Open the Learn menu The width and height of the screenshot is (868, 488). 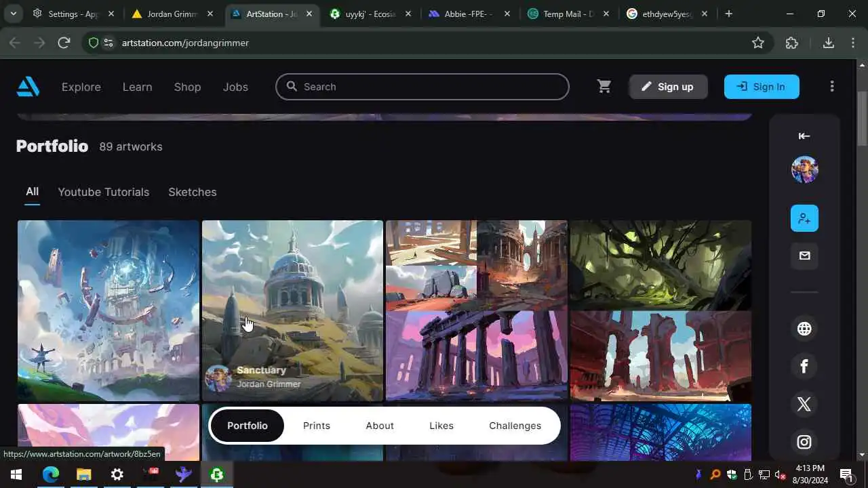coord(138,87)
